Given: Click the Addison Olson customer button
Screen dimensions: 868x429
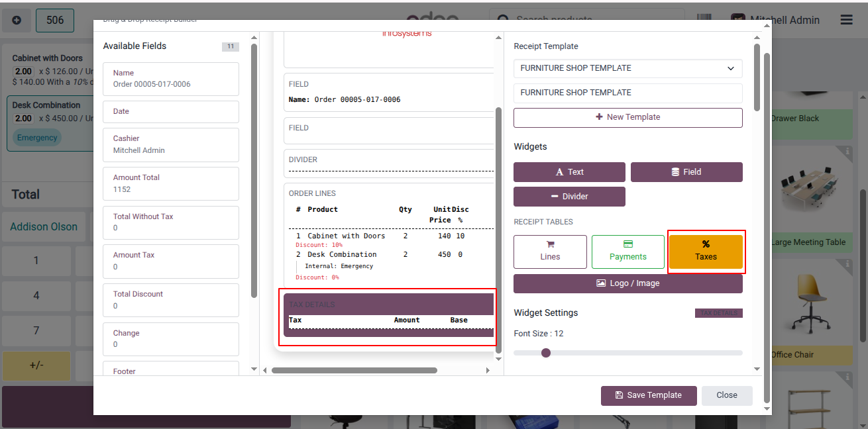Looking at the screenshot, I should point(44,227).
